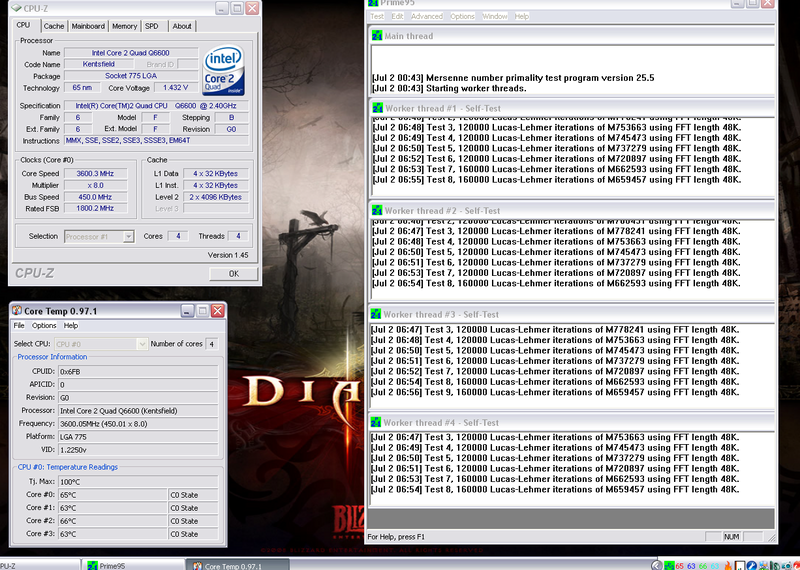Click the Worker thread #4 window icon
800x570 pixels.
(376, 422)
